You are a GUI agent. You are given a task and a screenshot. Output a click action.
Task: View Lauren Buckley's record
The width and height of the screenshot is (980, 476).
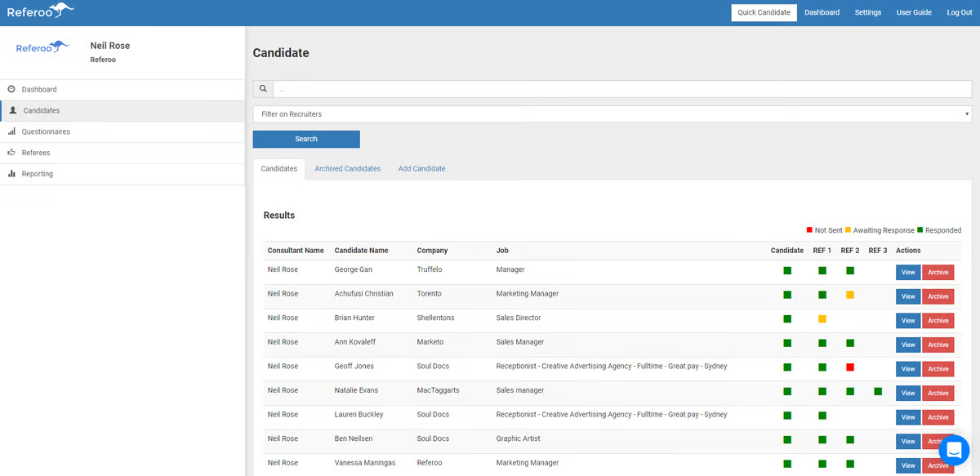tap(908, 417)
